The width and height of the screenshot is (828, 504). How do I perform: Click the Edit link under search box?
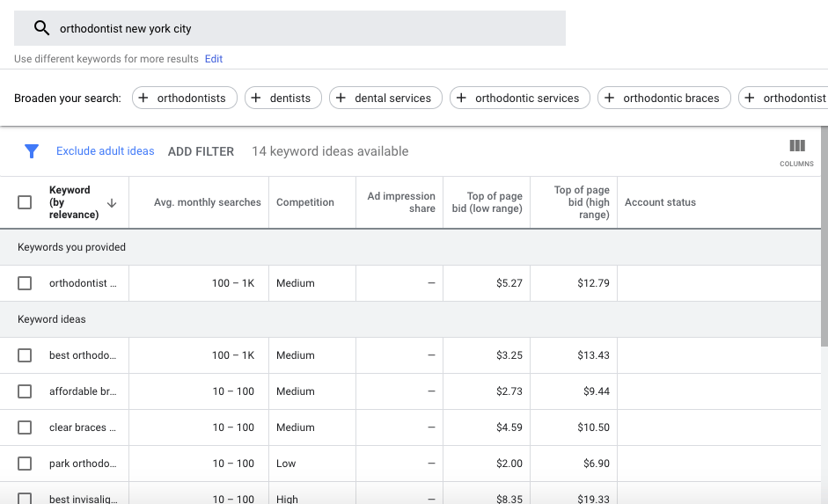click(x=214, y=59)
